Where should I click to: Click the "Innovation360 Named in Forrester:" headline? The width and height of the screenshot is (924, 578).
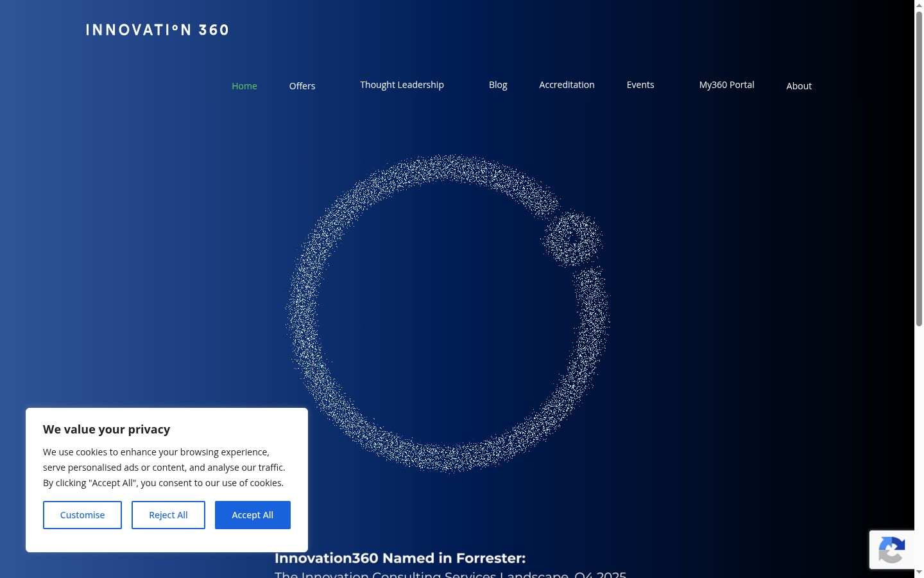click(x=400, y=558)
